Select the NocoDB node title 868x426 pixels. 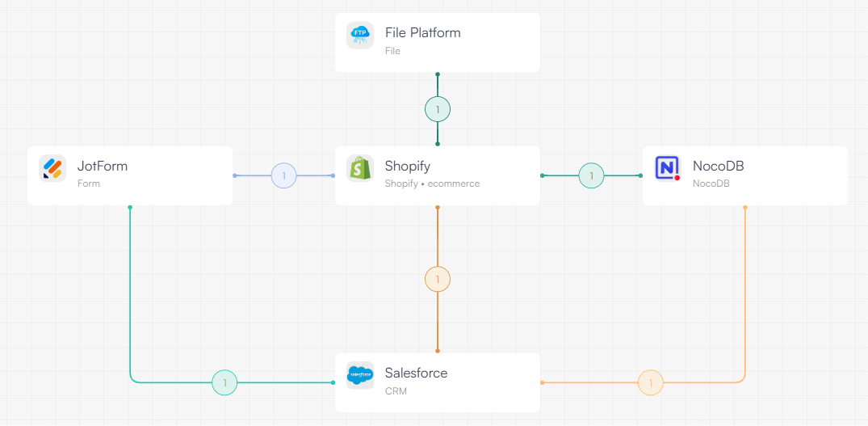(x=718, y=167)
